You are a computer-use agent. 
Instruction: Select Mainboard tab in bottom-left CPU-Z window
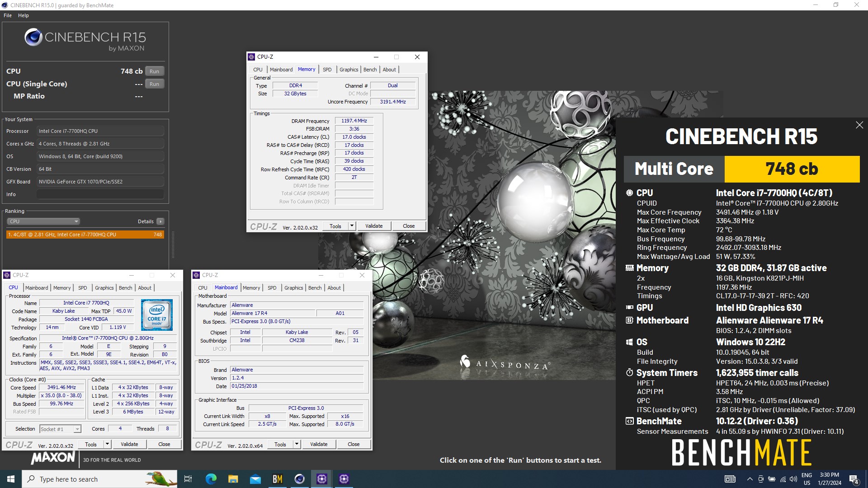tap(37, 288)
